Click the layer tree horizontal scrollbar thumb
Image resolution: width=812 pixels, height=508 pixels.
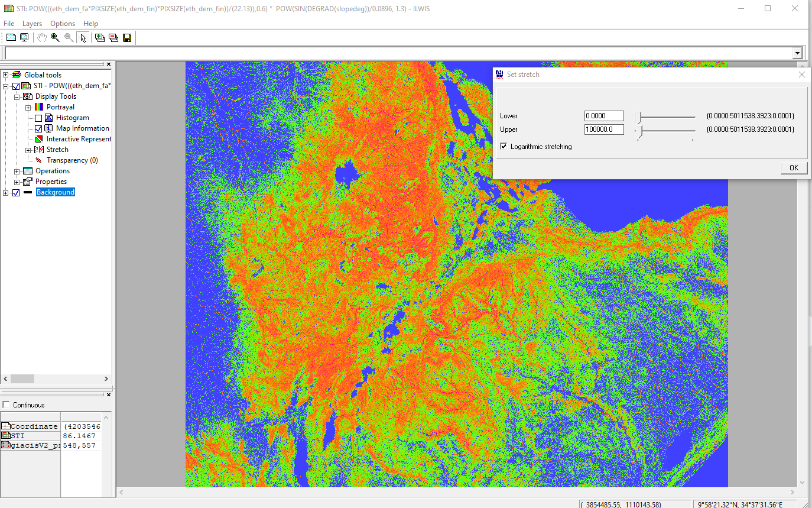tap(22, 379)
